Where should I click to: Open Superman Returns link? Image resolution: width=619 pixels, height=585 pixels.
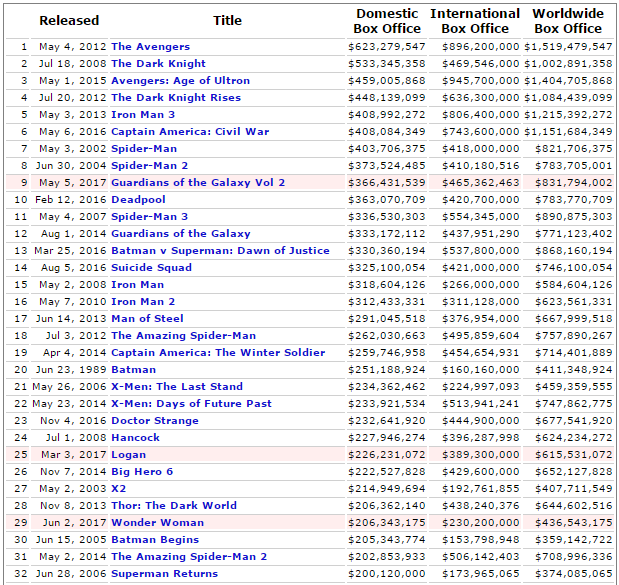(x=164, y=573)
